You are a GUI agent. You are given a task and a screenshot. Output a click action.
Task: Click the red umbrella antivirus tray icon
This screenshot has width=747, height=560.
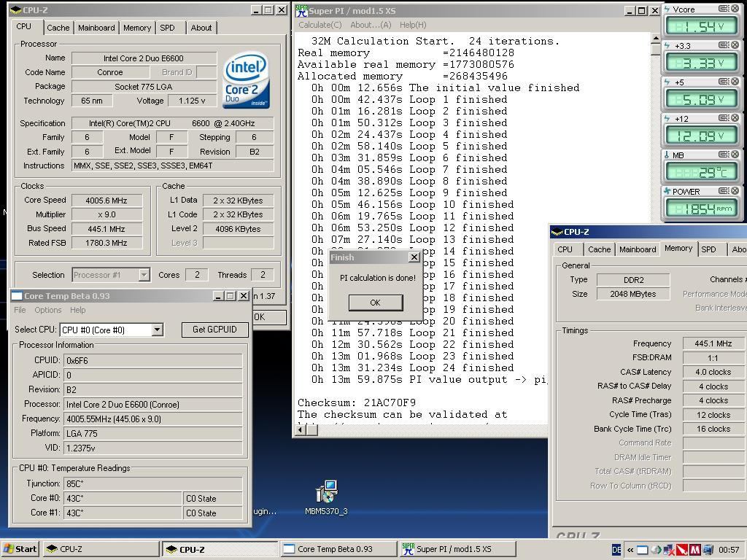point(682,550)
